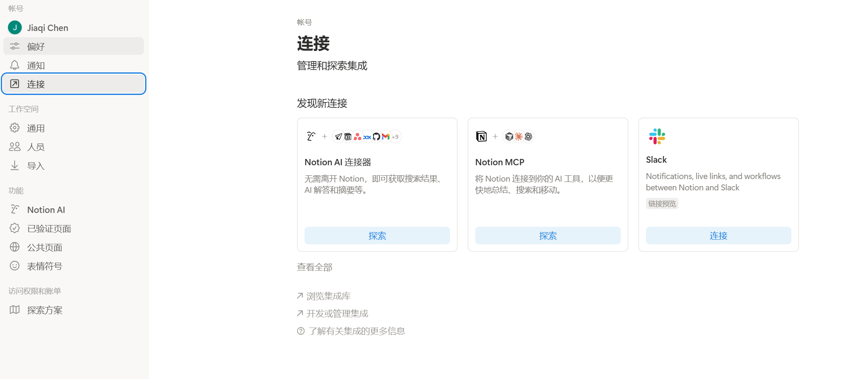Click the 通知 bell icon
This screenshot has width=868, height=379.
tap(15, 65)
